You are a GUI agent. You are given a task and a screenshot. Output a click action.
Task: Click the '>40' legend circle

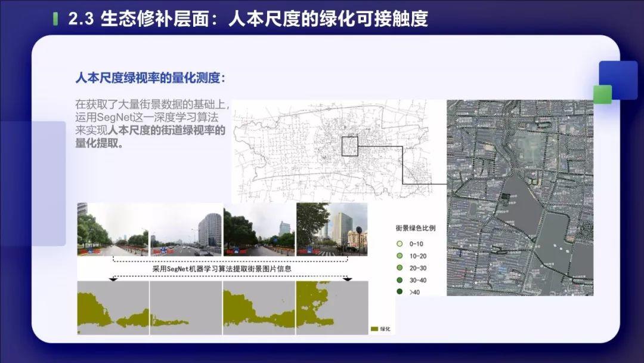(x=400, y=292)
